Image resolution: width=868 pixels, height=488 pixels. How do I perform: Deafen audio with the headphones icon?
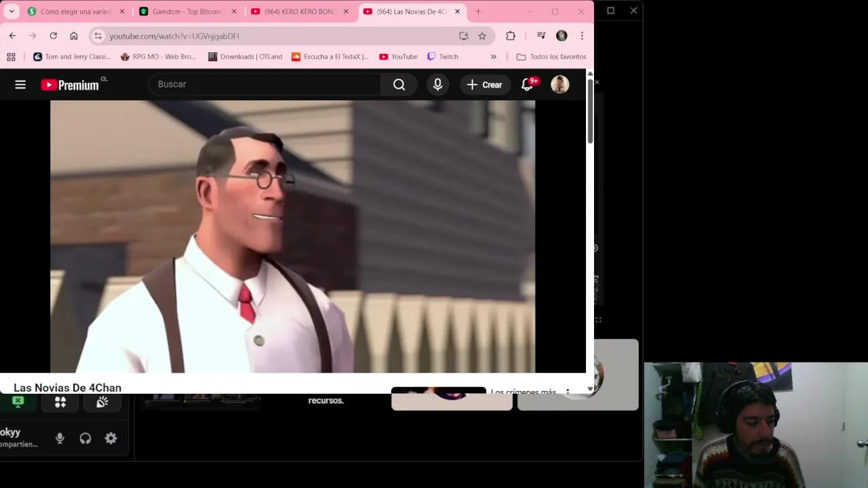85,439
